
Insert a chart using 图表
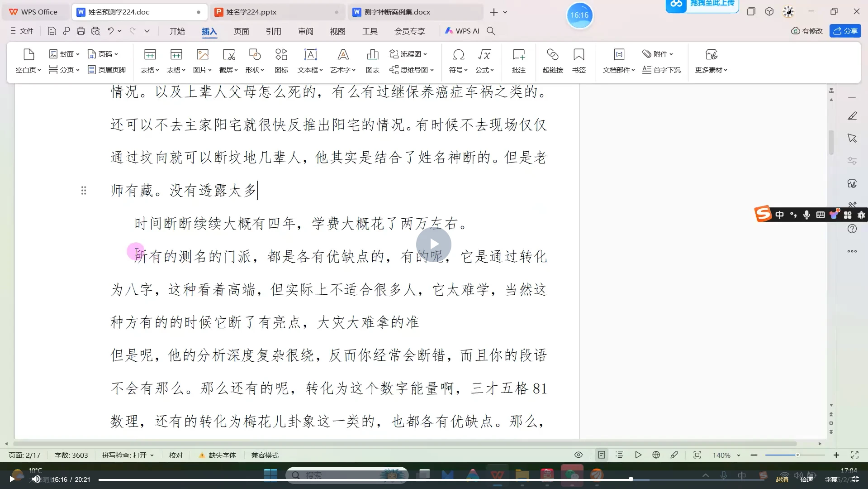coord(372,61)
